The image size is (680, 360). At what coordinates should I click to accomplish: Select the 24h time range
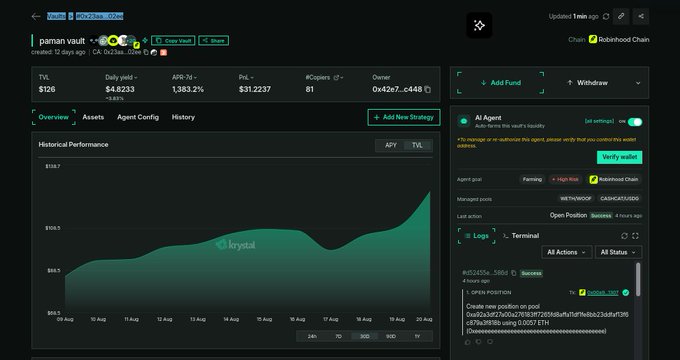point(312,336)
